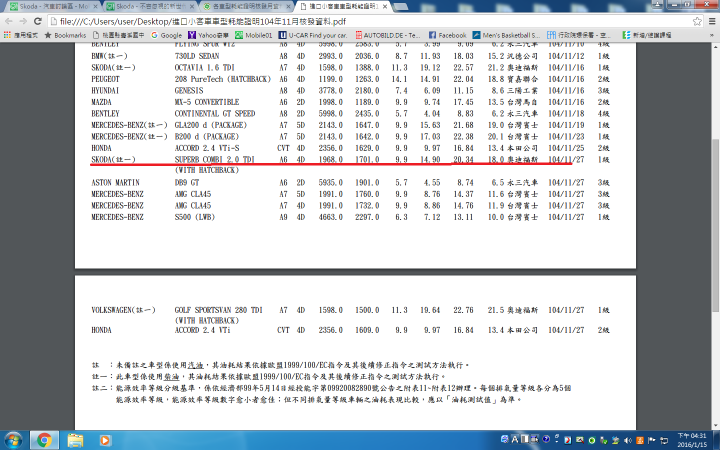This screenshot has height=450, width=720.
Task: Click the 'DB9 GT' model text
Action: coord(186,182)
